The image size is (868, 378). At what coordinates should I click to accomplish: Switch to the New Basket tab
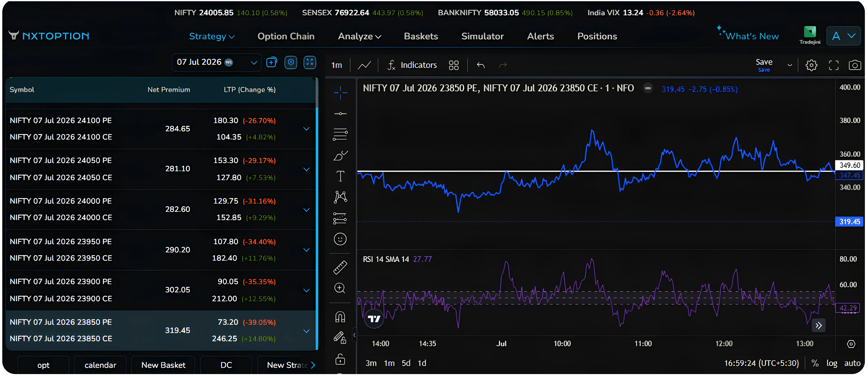[x=164, y=365]
